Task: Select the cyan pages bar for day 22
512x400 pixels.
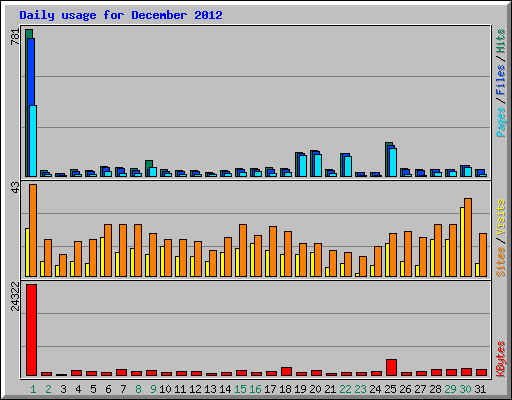Action: 348,167
